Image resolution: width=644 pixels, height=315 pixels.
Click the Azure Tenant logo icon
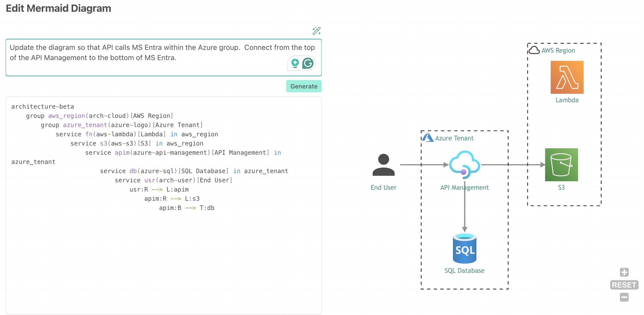pyautogui.click(x=428, y=138)
